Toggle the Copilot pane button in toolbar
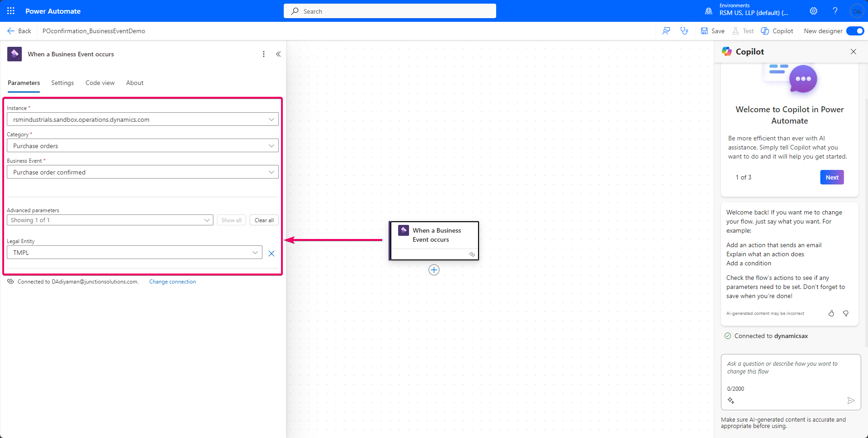The height and width of the screenshot is (438, 868). pos(777,31)
